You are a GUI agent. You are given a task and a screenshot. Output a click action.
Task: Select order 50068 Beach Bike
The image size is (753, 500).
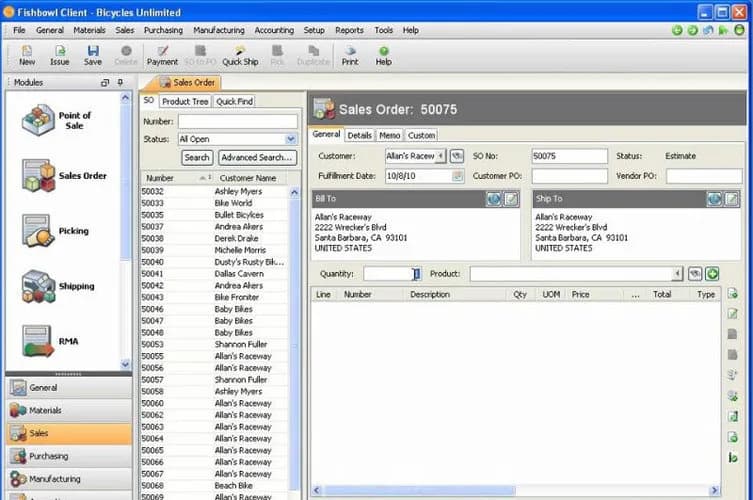pyautogui.click(x=215, y=486)
